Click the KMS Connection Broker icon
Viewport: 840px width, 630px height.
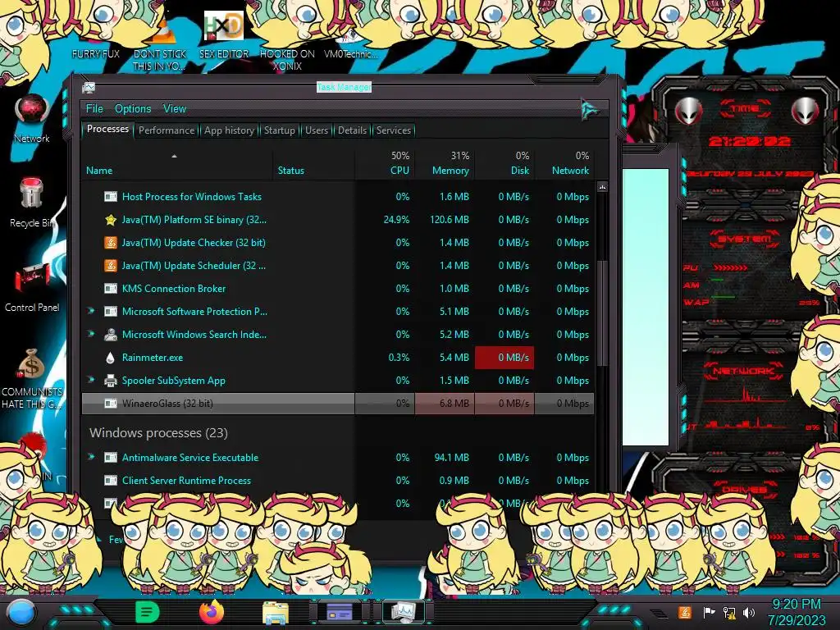111,289
